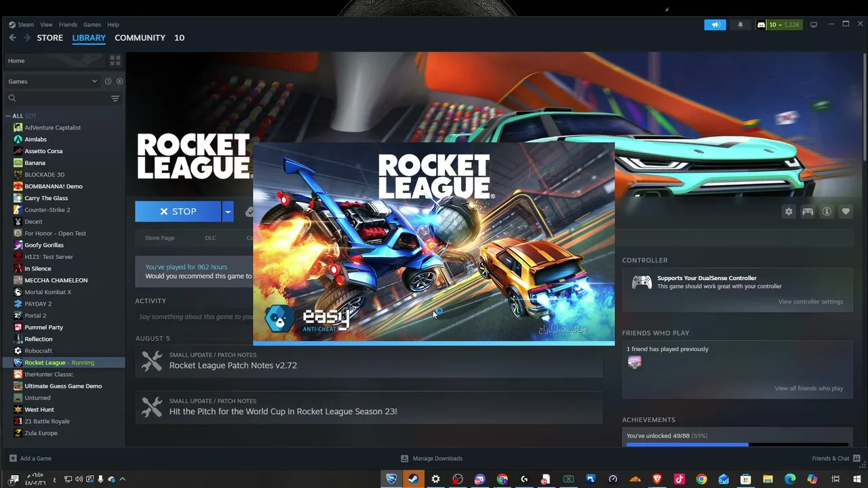Open Friends & Chat
This screenshot has width=868, height=488.
(836, 458)
